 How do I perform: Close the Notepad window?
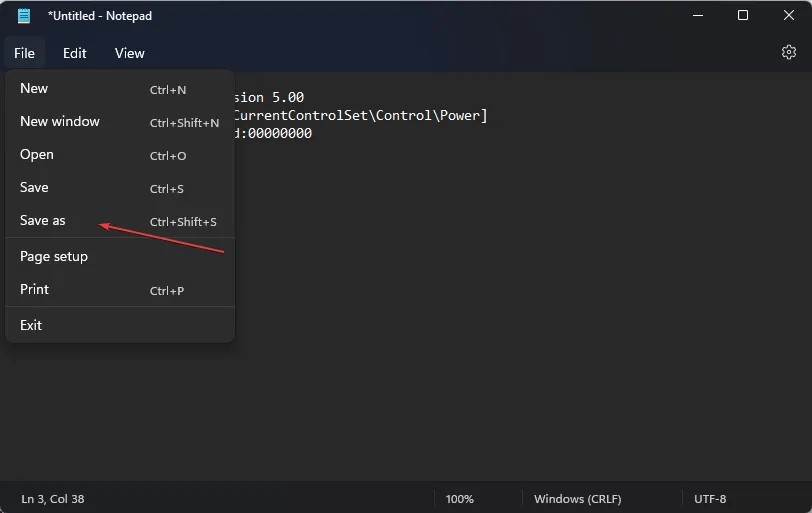[788, 16]
